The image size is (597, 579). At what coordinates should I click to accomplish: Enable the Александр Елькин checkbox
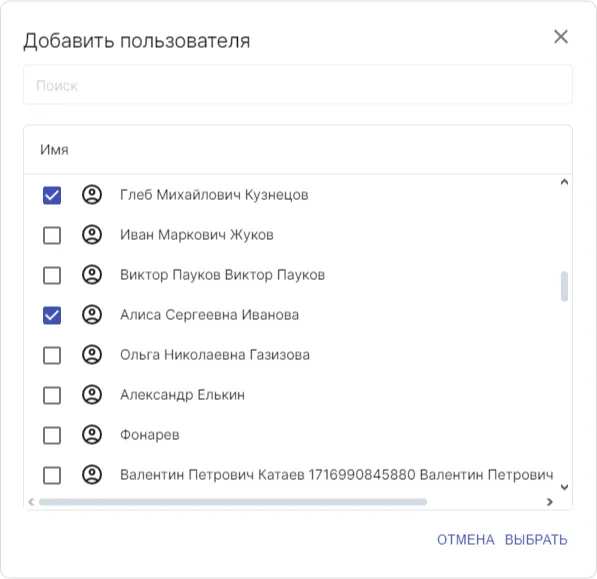(x=52, y=395)
